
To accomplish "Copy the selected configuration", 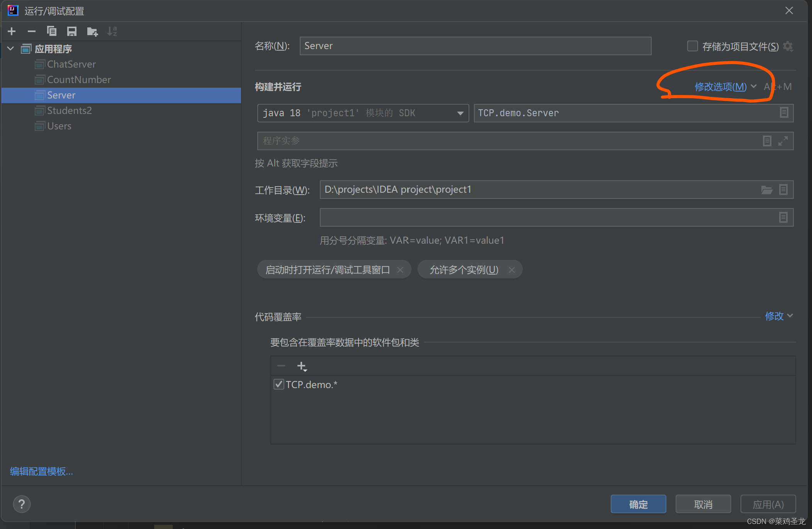I will 52,31.
